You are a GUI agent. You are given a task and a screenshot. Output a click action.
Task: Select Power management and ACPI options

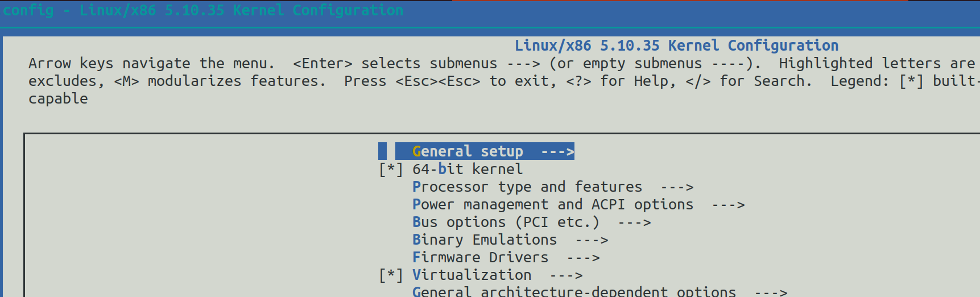pos(552,204)
